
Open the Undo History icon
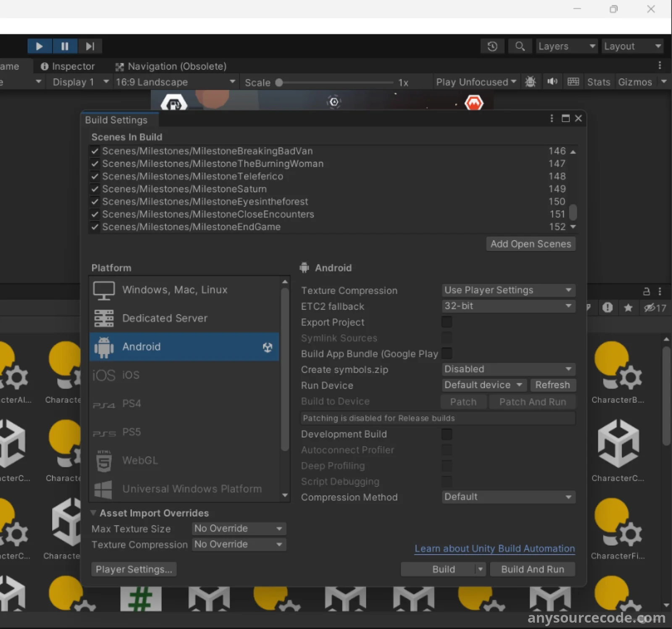[x=492, y=46]
